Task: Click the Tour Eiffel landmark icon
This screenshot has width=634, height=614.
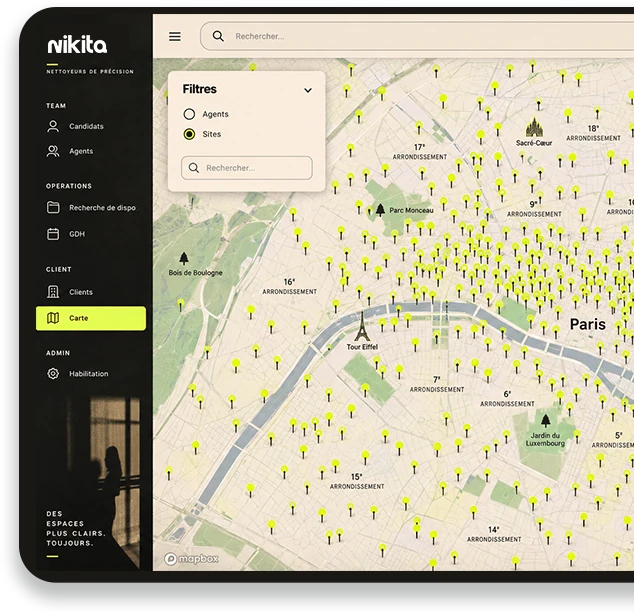Action: click(x=362, y=327)
